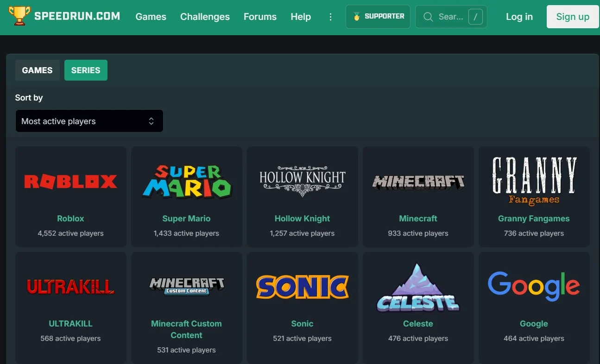
Task: Open the Minecraft Custom Content series link
Action: (x=186, y=329)
